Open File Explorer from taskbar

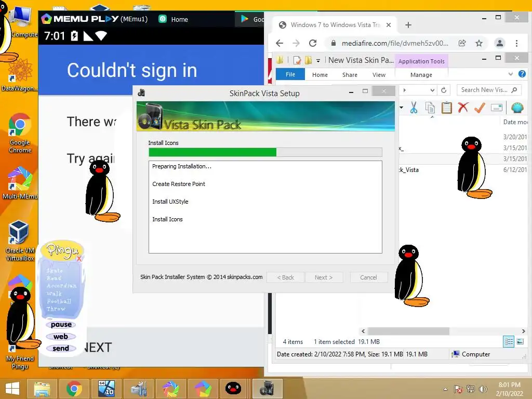coord(42,389)
